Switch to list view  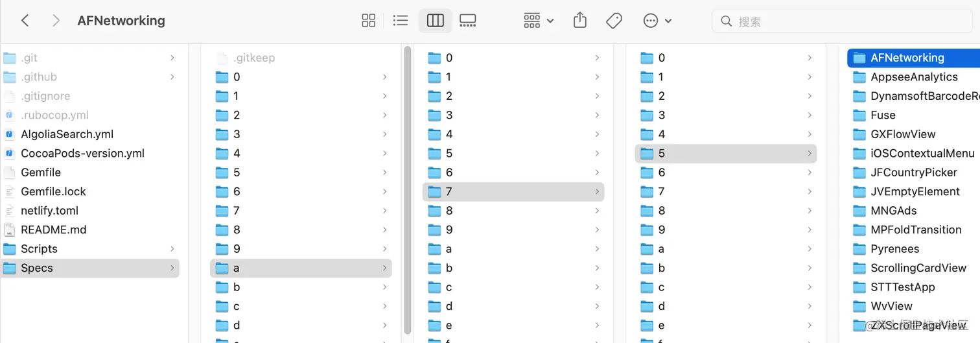pyautogui.click(x=401, y=21)
